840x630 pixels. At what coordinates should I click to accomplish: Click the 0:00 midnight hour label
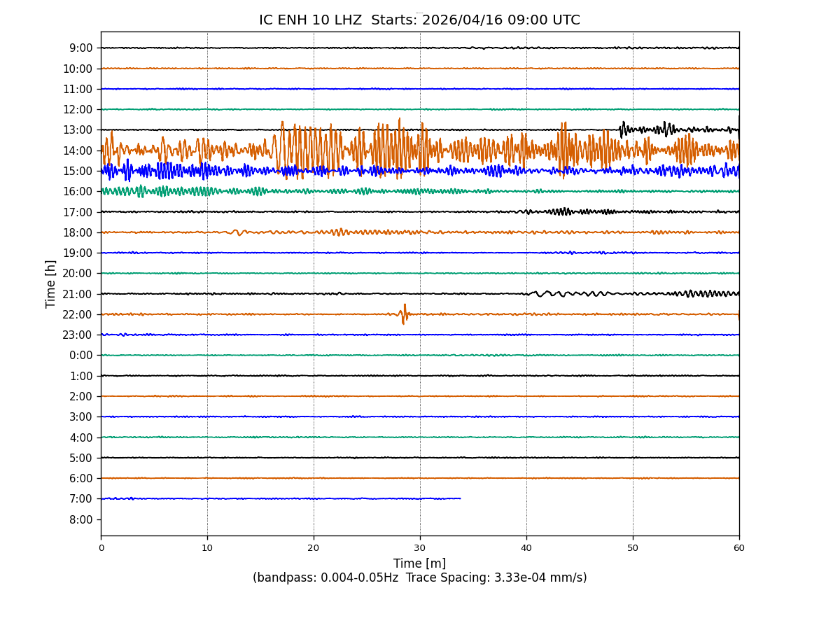pos(83,356)
